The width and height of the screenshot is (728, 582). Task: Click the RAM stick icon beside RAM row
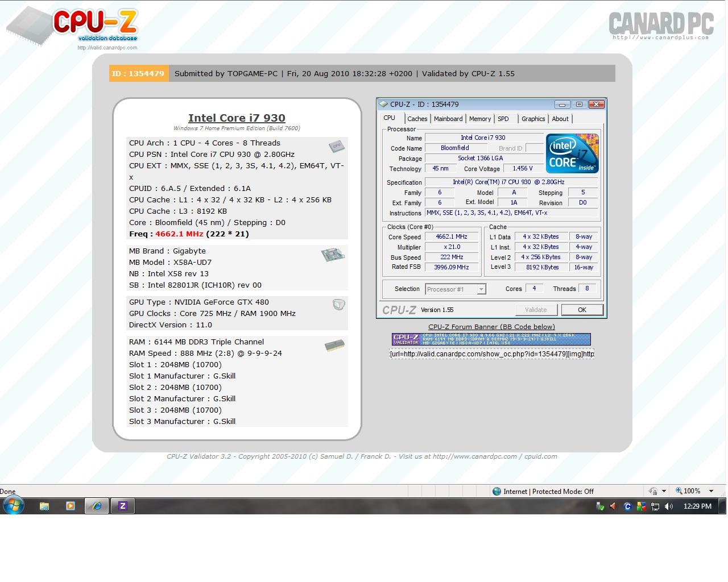pyautogui.click(x=334, y=345)
